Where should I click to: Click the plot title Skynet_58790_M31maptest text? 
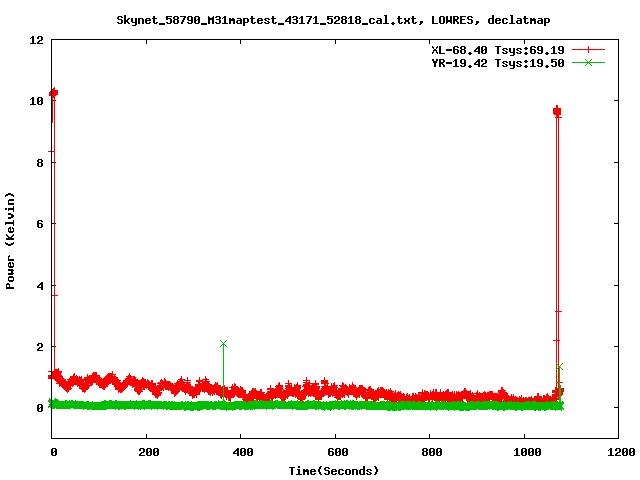333,20
